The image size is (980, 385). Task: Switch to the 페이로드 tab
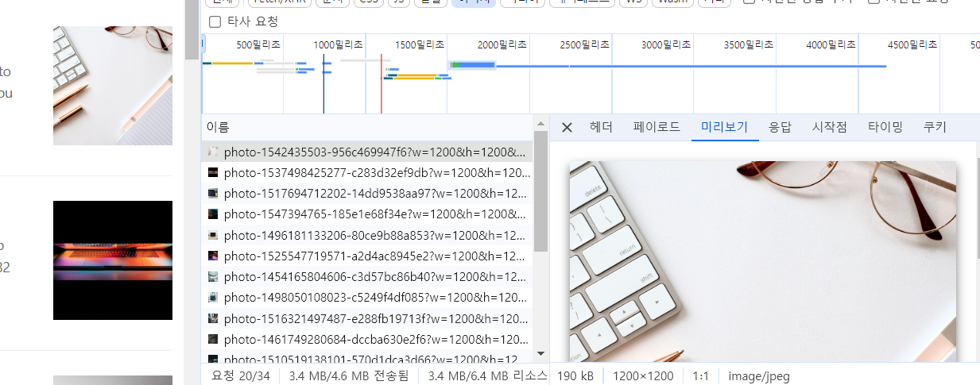tap(657, 127)
